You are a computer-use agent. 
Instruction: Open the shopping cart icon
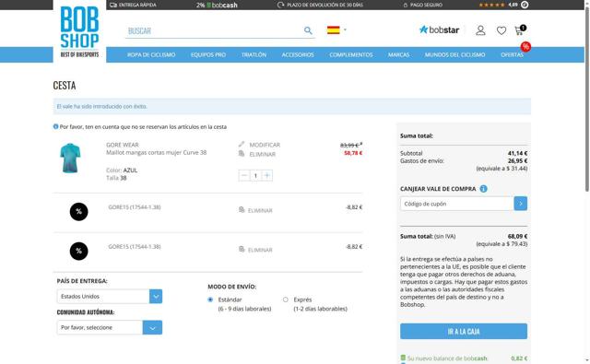(520, 30)
